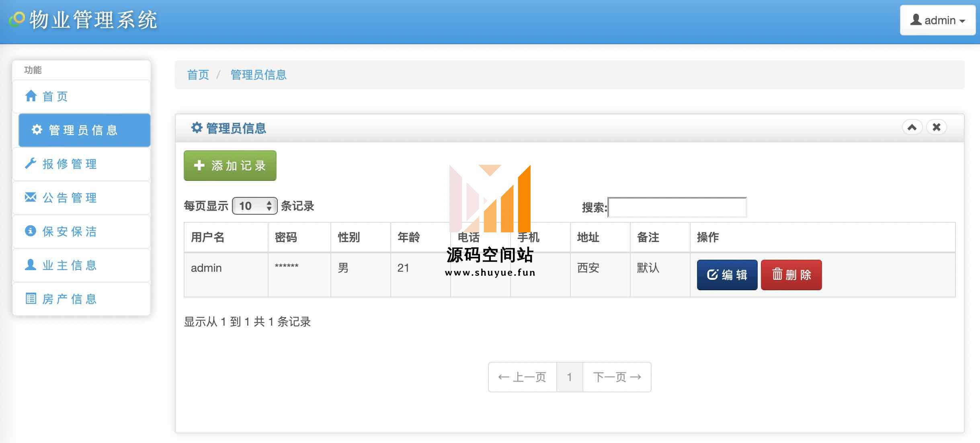The height and width of the screenshot is (443, 980).
Task: Focus the 搜索 input field
Action: [677, 207]
